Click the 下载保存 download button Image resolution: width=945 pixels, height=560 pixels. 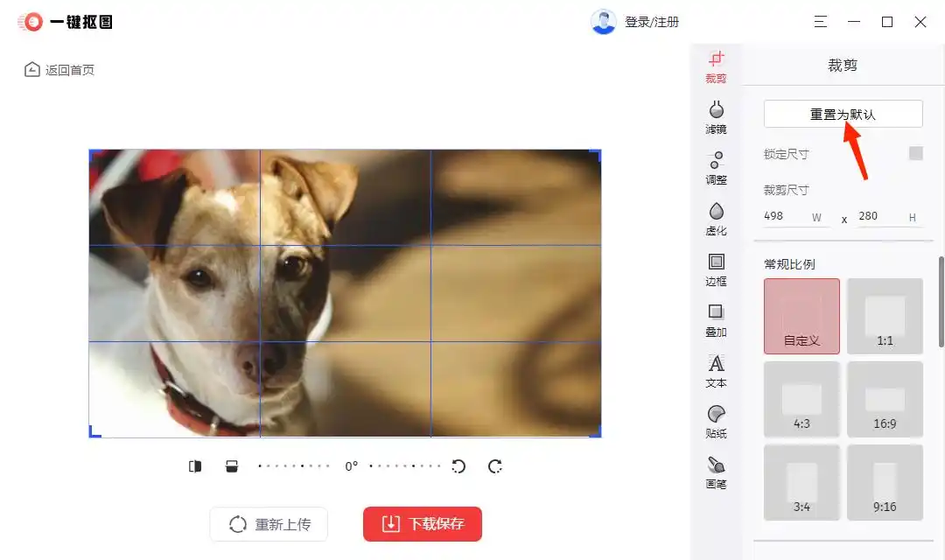(423, 524)
